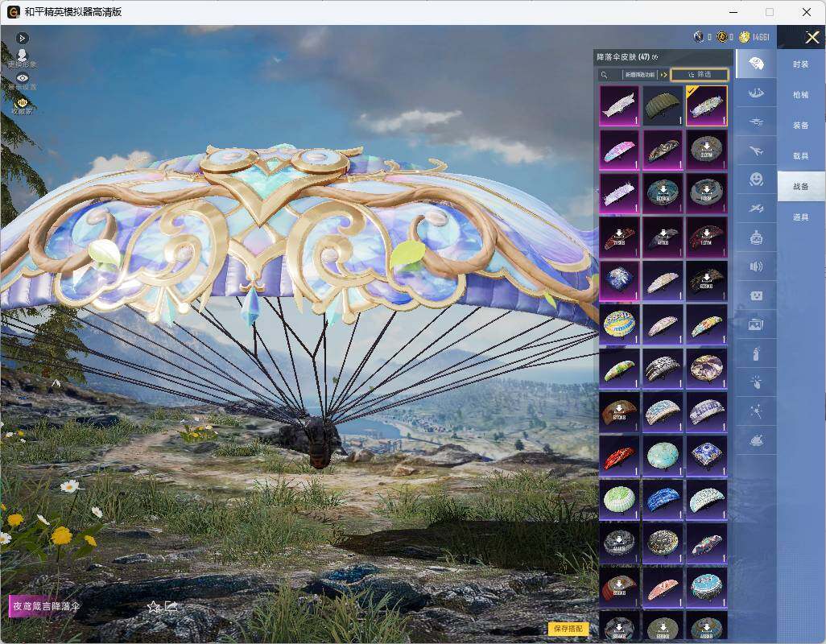Select the 2.07M downloadable parachute thumbnail
The image size is (826, 644).
click(706, 150)
